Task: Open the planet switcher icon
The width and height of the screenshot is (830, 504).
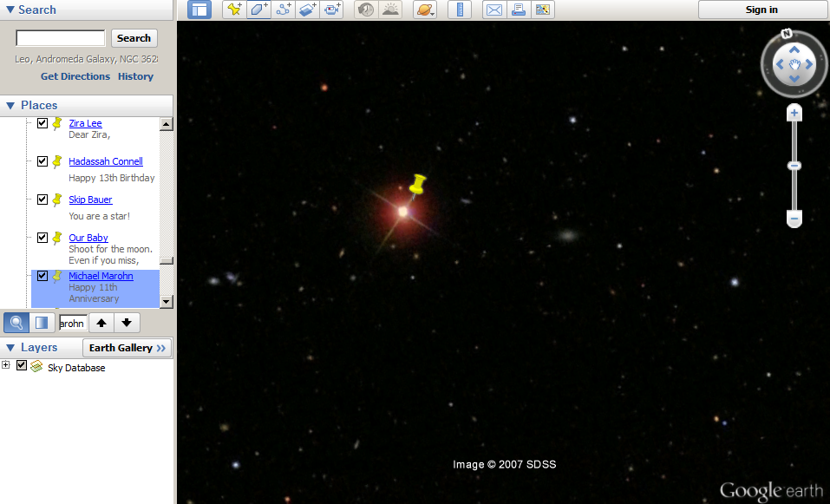Action: (x=425, y=10)
